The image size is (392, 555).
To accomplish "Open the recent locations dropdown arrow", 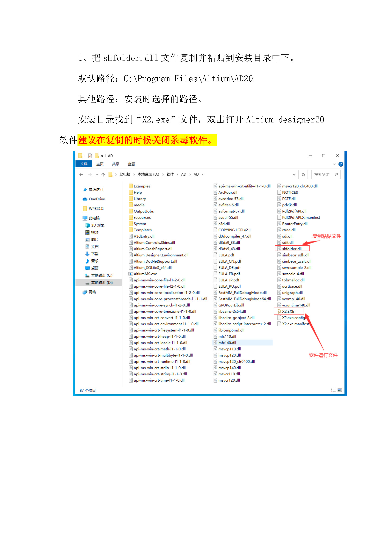I will (x=97, y=175).
